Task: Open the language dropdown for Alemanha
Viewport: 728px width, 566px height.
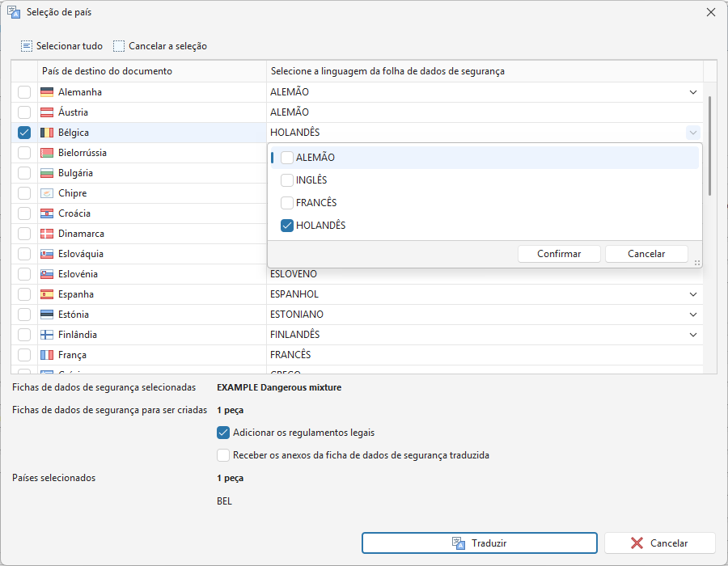Action: coord(692,92)
